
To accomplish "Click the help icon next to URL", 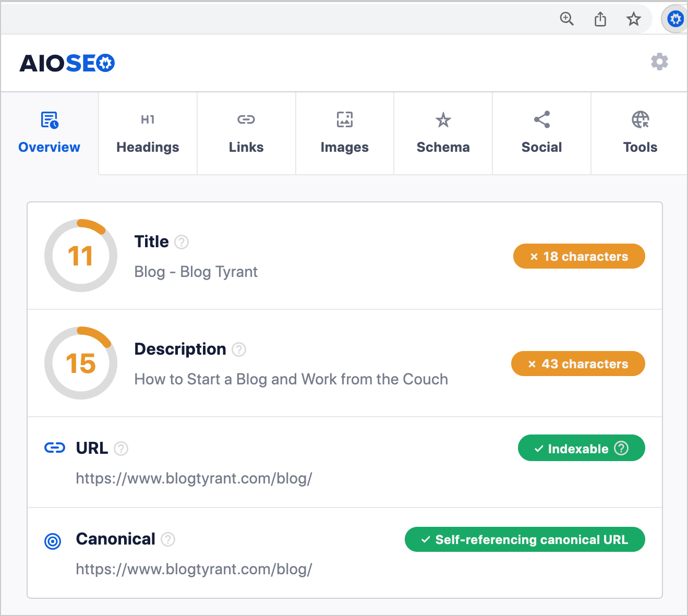I will click(121, 449).
